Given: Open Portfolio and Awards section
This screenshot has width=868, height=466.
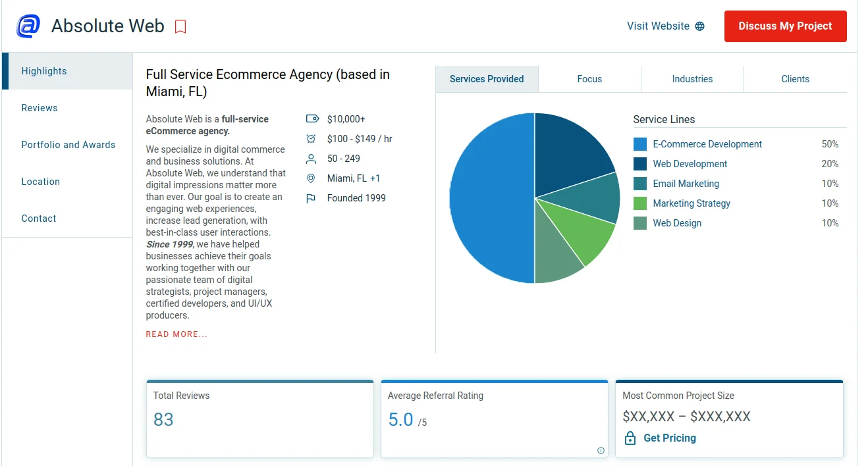Looking at the screenshot, I should pyautogui.click(x=67, y=145).
